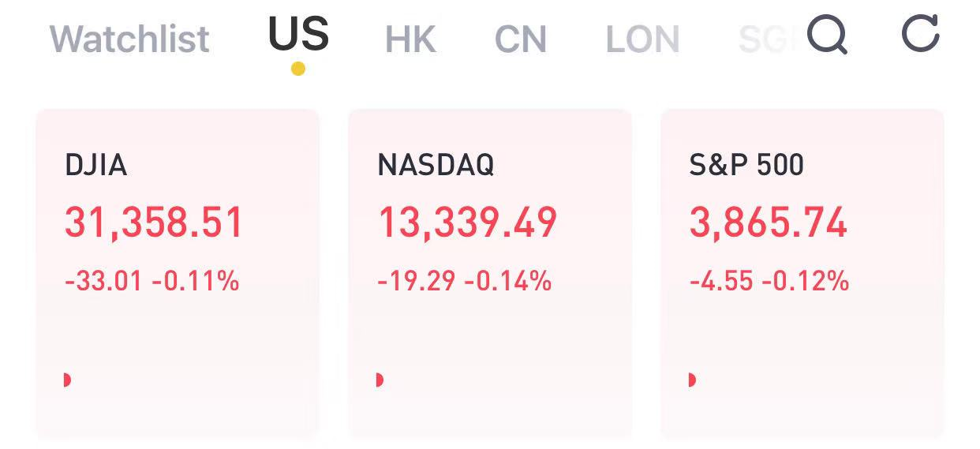Open the CN market tab
Viewport: 980px width, 449px height.
(521, 39)
